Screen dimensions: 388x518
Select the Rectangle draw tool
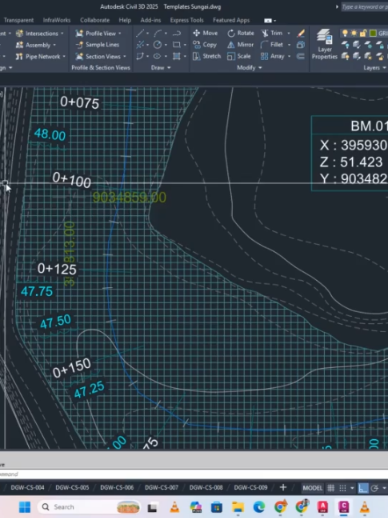point(177,45)
